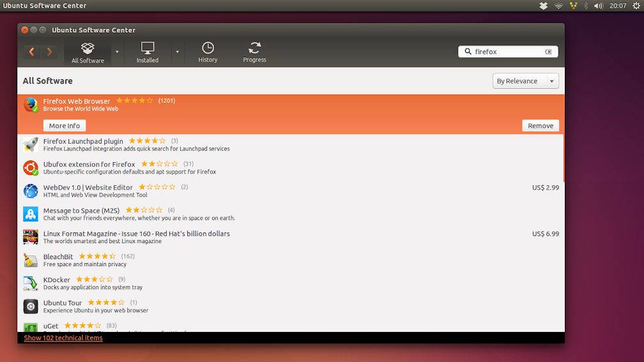Open the Wi-Fi network indicator
The width and height of the screenshot is (644, 362).
(558, 6)
